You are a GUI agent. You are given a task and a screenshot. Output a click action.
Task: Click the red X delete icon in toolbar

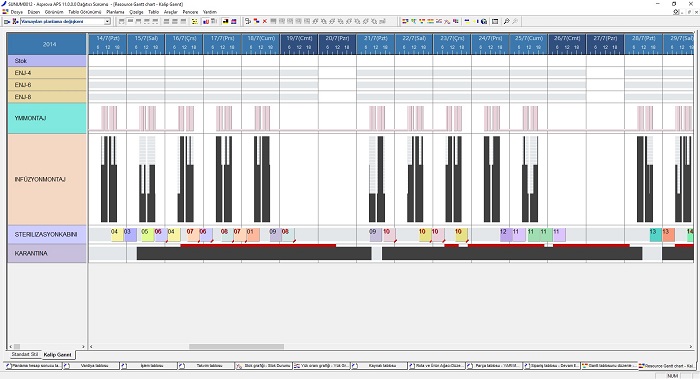pyautogui.click(x=265, y=21)
